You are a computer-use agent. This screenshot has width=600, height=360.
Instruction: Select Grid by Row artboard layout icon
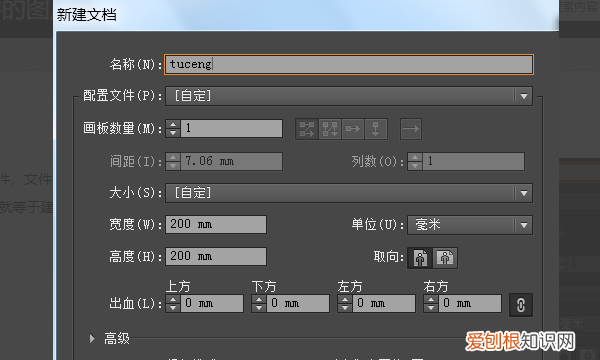[x=307, y=129]
